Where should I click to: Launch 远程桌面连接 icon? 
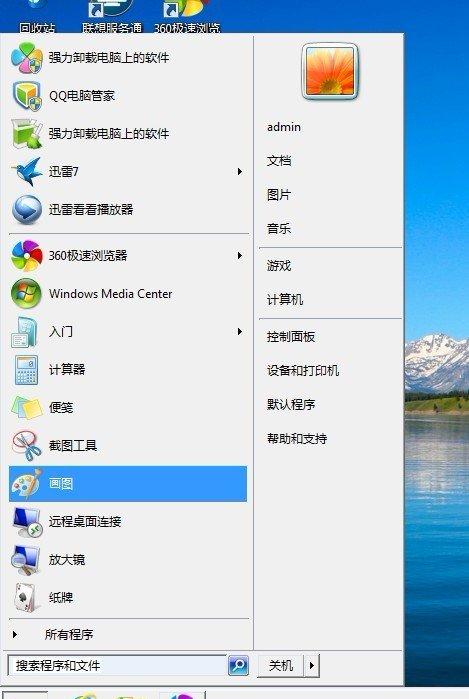click(x=27, y=522)
